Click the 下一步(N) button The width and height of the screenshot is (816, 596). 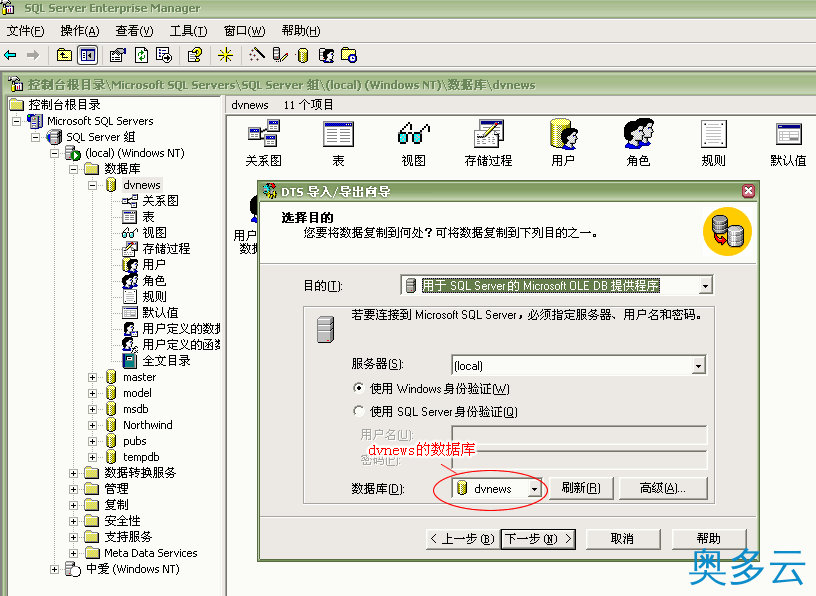point(538,539)
